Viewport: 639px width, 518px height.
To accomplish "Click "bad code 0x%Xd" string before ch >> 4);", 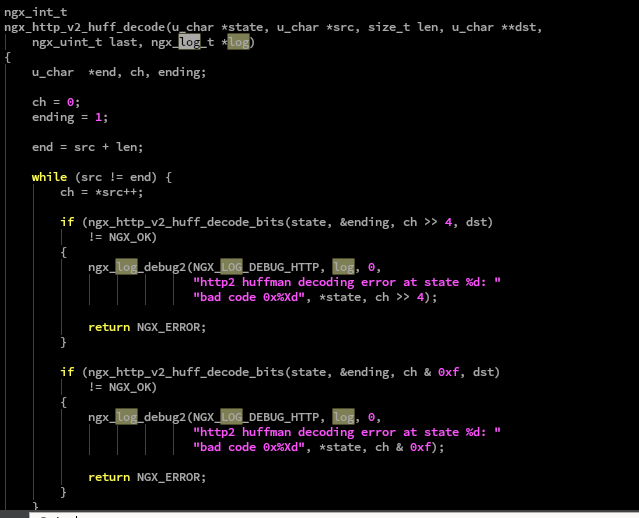I will tap(249, 297).
